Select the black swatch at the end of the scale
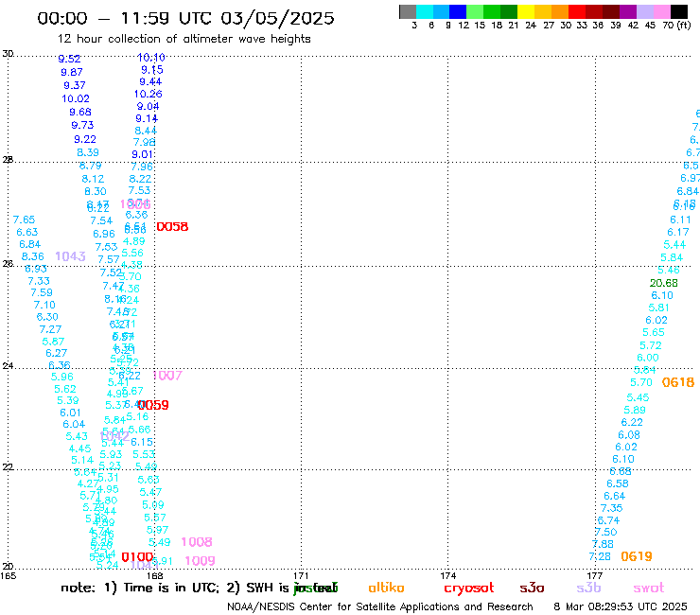This screenshot has width=700, height=615. 678,11
